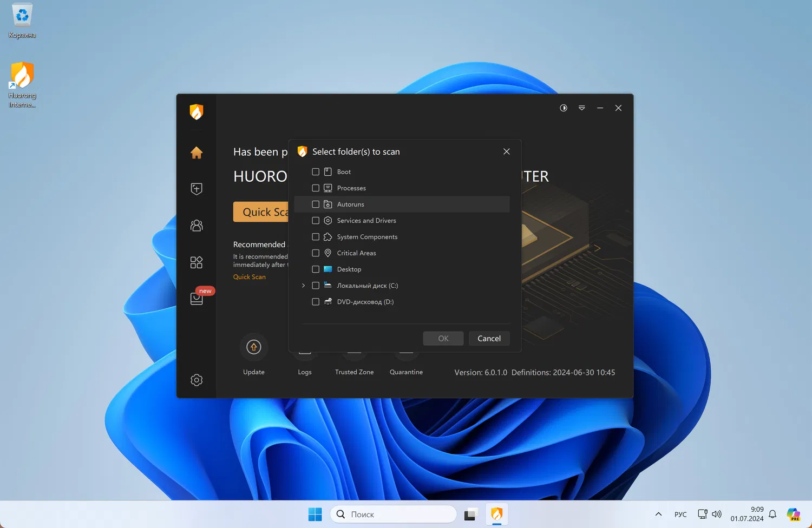Click the System Components puzzle icon
This screenshot has height=528, width=812.
point(328,237)
